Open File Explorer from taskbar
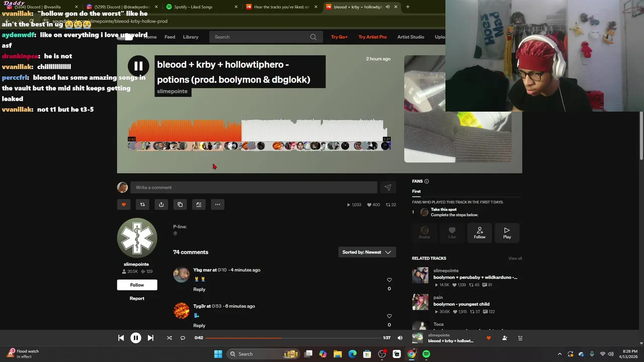 pos(338,354)
